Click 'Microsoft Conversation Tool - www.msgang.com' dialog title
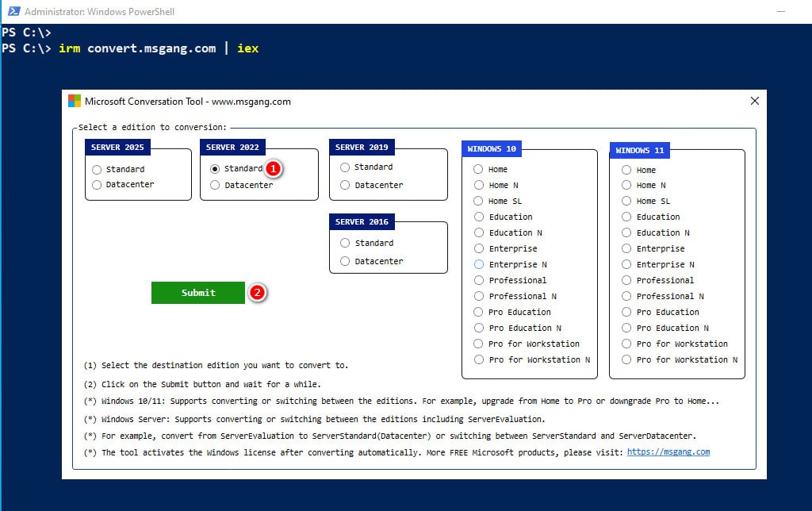Image resolution: width=812 pixels, height=511 pixels. tap(187, 101)
